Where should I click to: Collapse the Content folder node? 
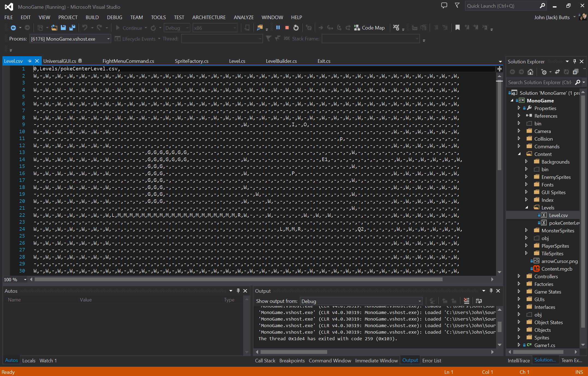[x=519, y=154]
